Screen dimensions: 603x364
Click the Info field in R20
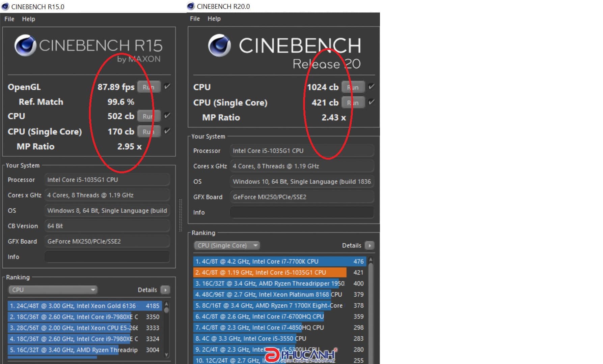point(302,212)
